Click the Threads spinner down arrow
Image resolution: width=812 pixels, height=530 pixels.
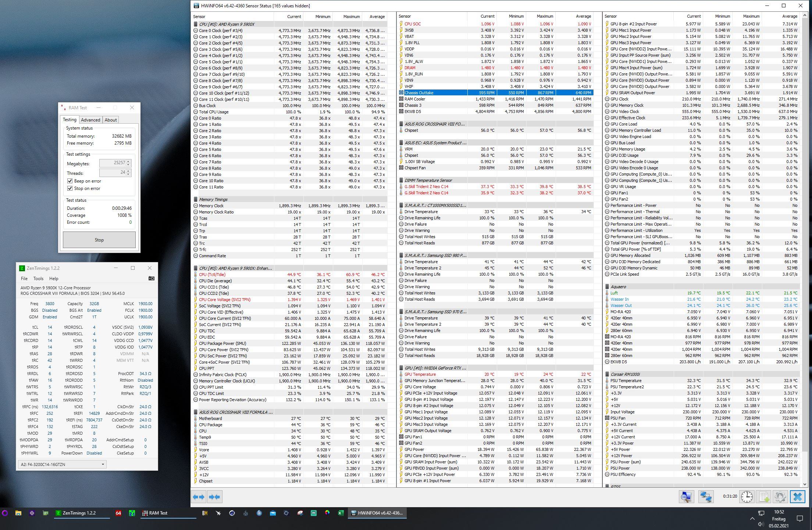[x=128, y=174]
